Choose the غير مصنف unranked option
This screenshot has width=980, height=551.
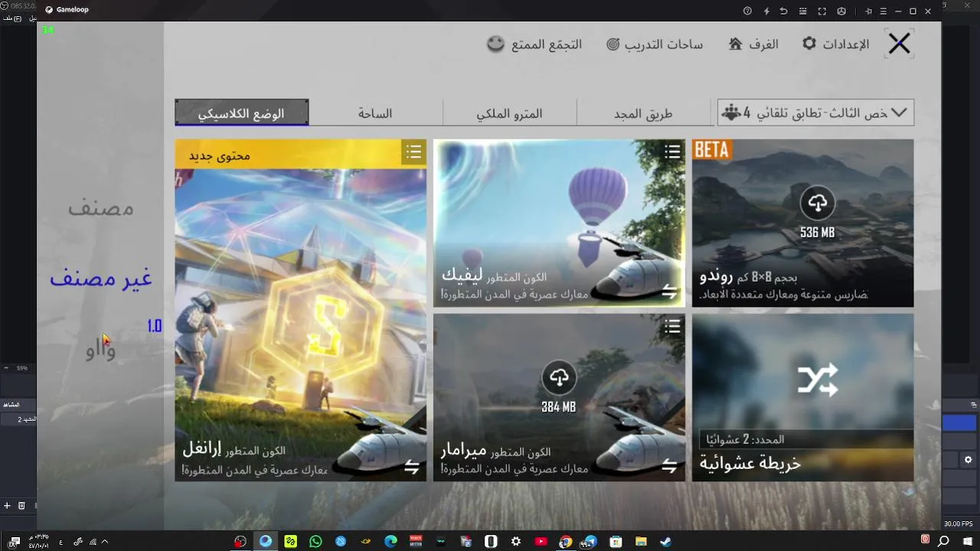100,279
